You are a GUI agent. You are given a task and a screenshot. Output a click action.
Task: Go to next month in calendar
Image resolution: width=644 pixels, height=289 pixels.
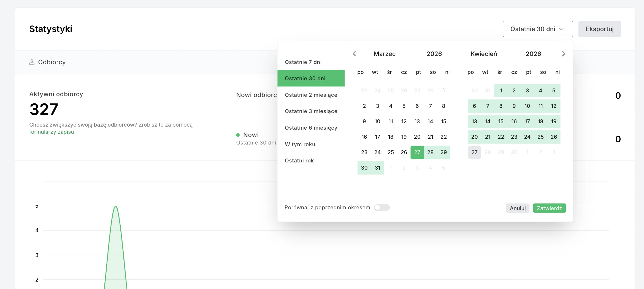(563, 54)
